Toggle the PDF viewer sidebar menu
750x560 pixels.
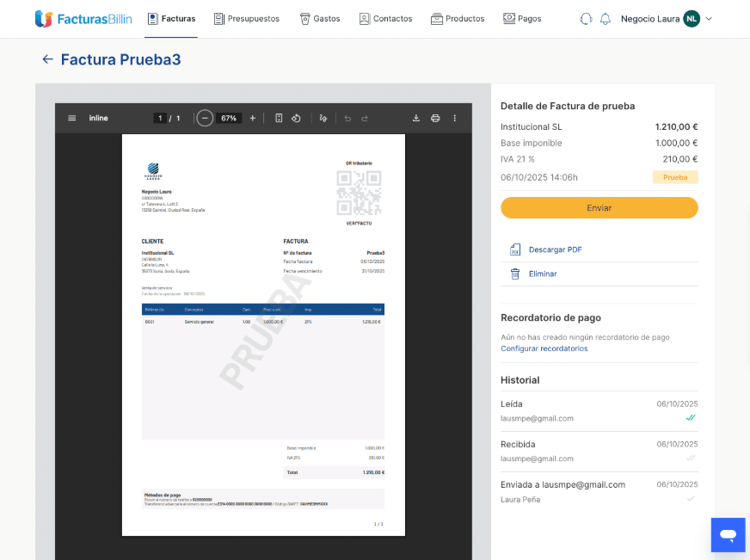(72, 118)
